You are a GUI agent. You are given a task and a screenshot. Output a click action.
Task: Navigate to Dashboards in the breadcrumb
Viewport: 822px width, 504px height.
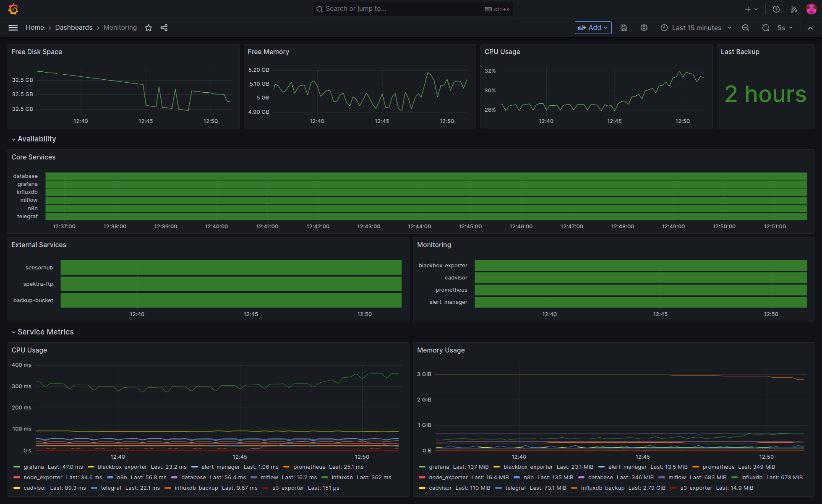pos(74,27)
